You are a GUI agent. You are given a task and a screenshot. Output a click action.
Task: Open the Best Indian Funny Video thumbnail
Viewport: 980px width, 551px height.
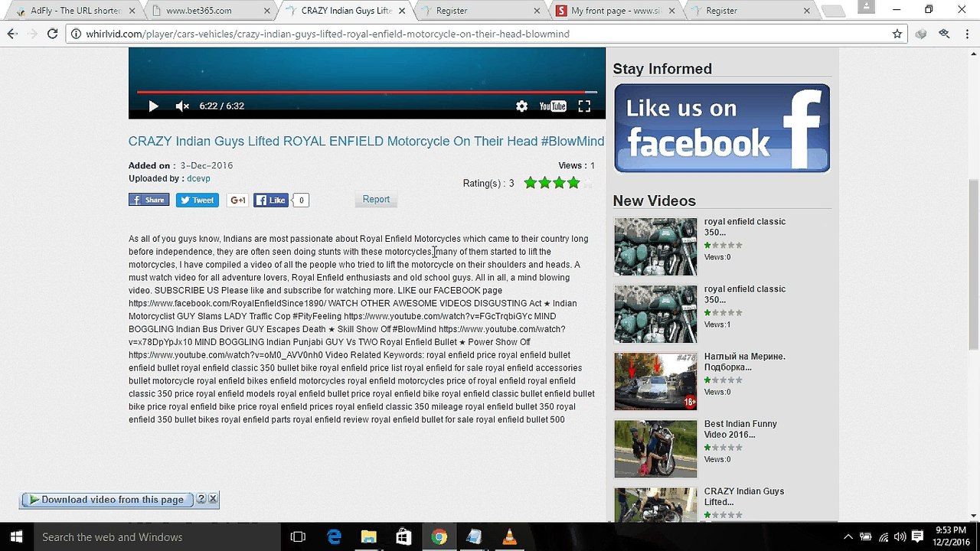coord(655,449)
